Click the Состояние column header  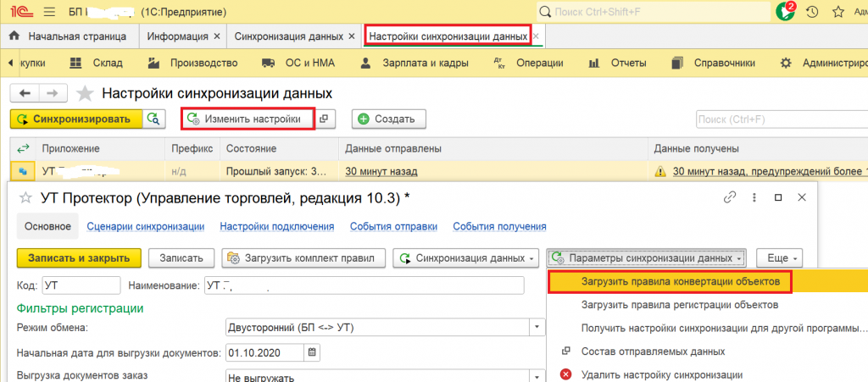(x=279, y=149)
